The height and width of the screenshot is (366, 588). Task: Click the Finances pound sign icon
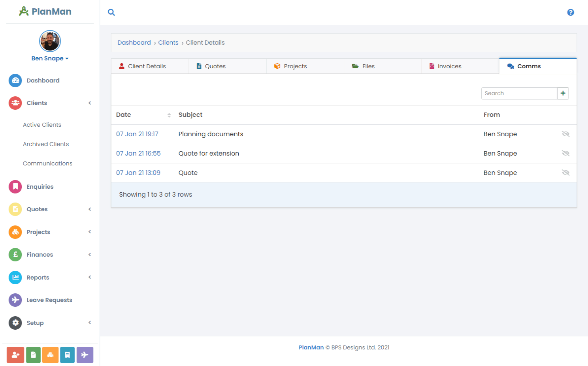pos(15,255)
